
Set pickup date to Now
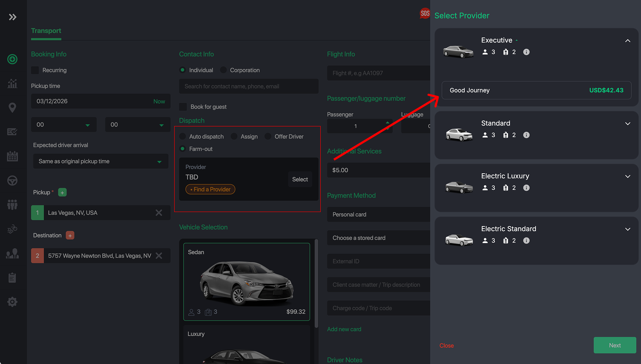tap(159, 101)
